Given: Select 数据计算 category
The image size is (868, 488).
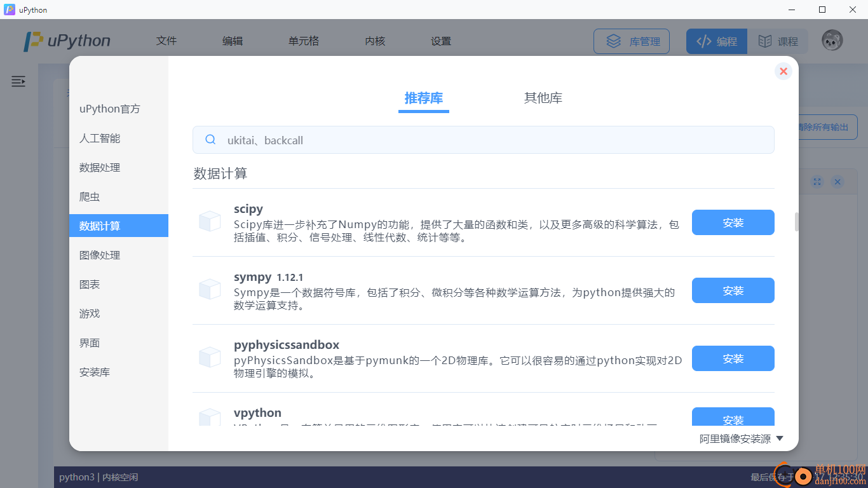Looking at the screenshot, I should pyautogui.click(x=119, y=226).
